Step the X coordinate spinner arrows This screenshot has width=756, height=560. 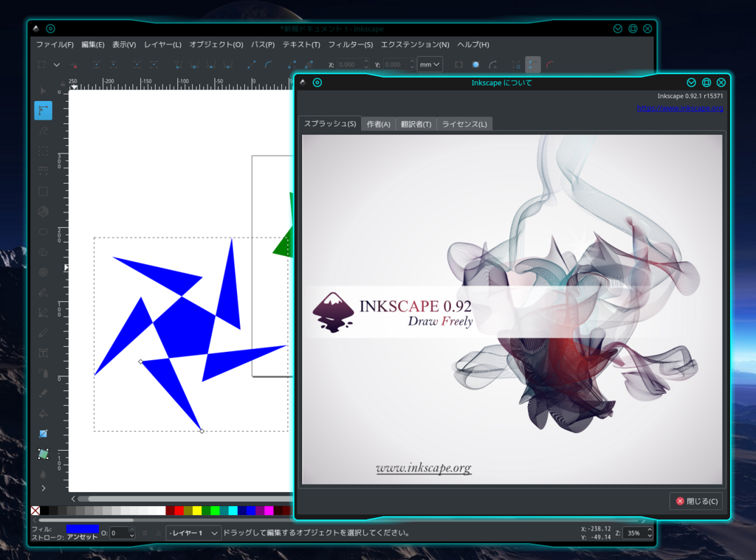click(x=366, y=65)
